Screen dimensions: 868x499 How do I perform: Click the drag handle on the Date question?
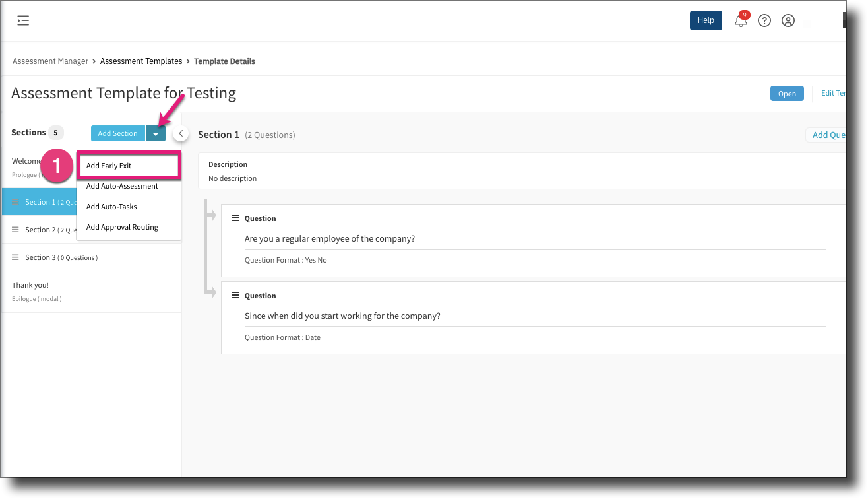[x=235, y=295]
